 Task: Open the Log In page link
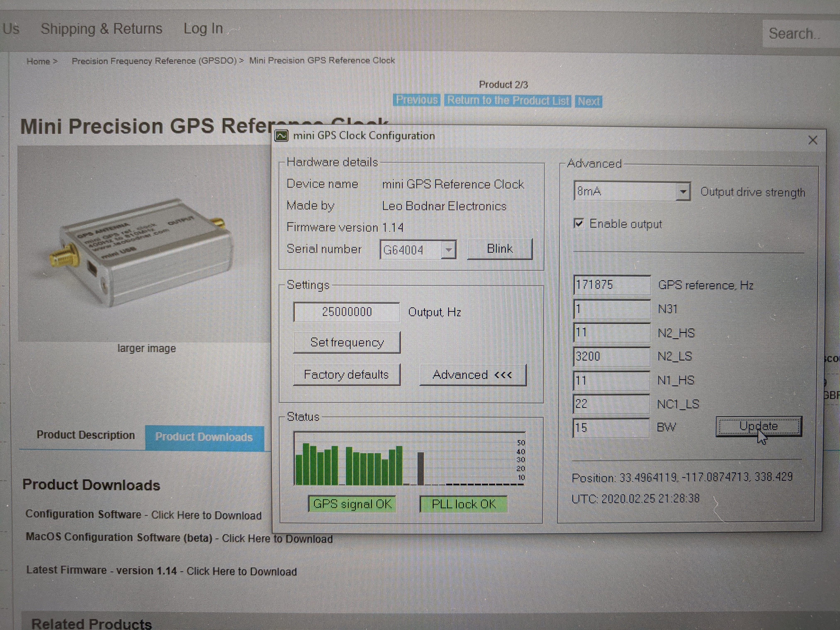click(203, 29)
